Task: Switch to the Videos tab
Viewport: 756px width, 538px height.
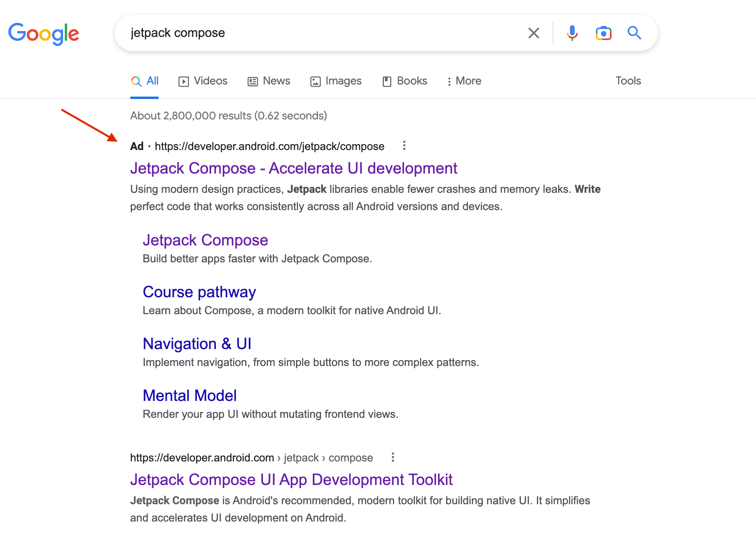Action: pyautogui.click(x=203, y=81)
